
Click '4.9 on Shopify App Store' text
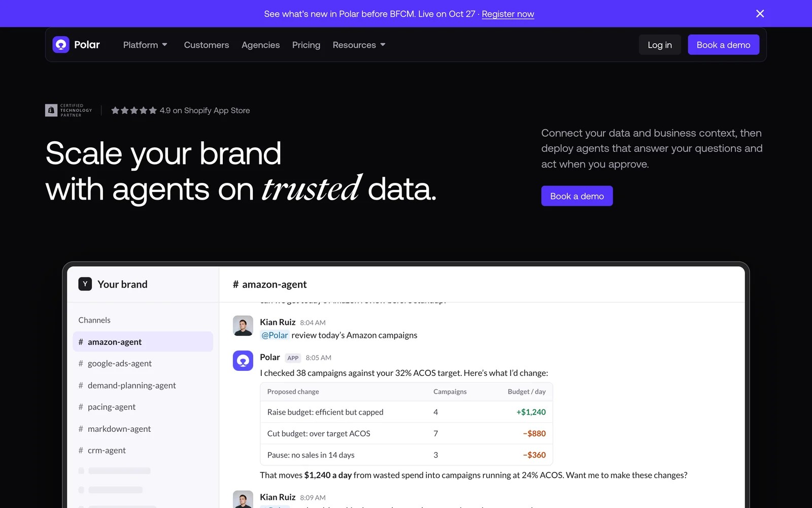(205, 110)
